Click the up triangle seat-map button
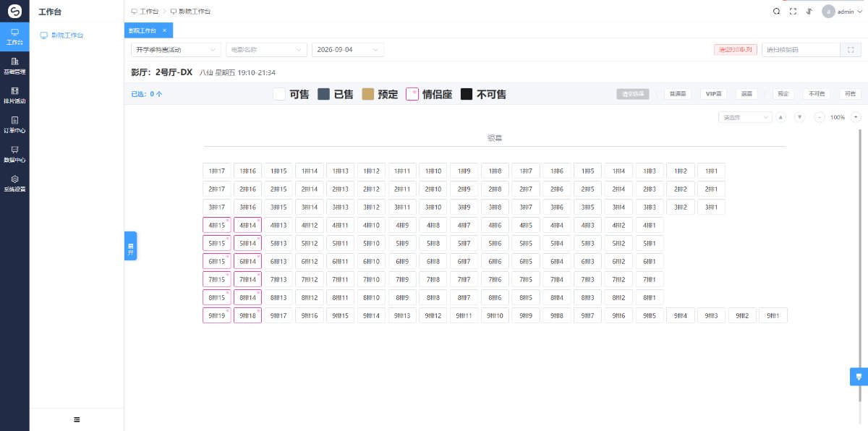 (x=780, y=117)
